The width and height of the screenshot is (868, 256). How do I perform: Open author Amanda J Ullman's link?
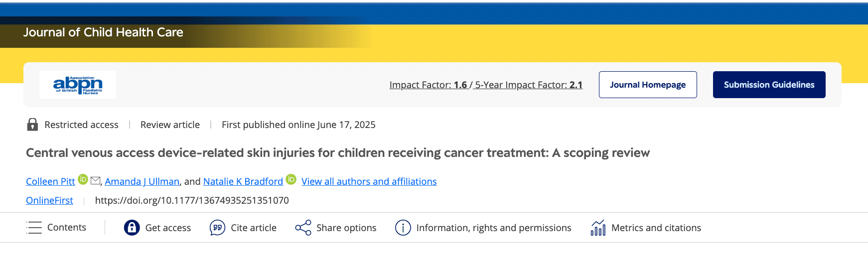pos(142,181)
